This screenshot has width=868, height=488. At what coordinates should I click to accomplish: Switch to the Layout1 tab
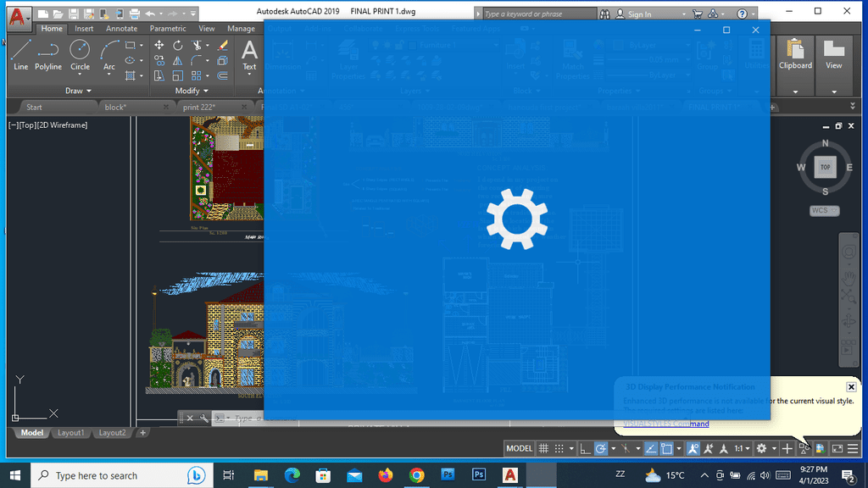(71, 433)
